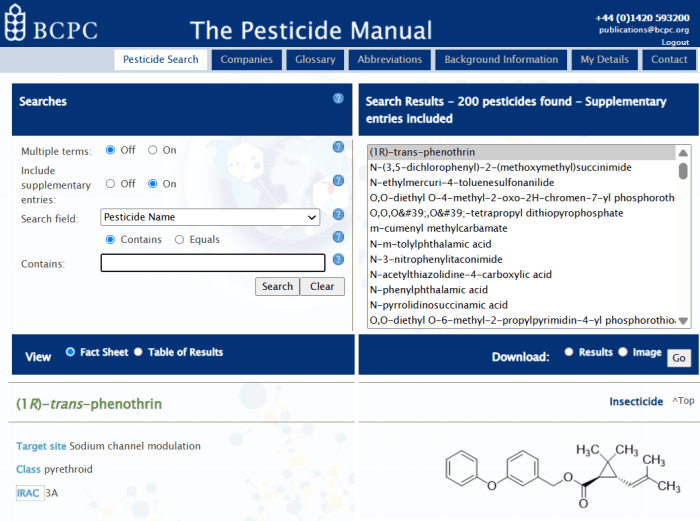This screenshot has width=700, height=521.
Task: Click the Insecticide link
Action: 636,401
